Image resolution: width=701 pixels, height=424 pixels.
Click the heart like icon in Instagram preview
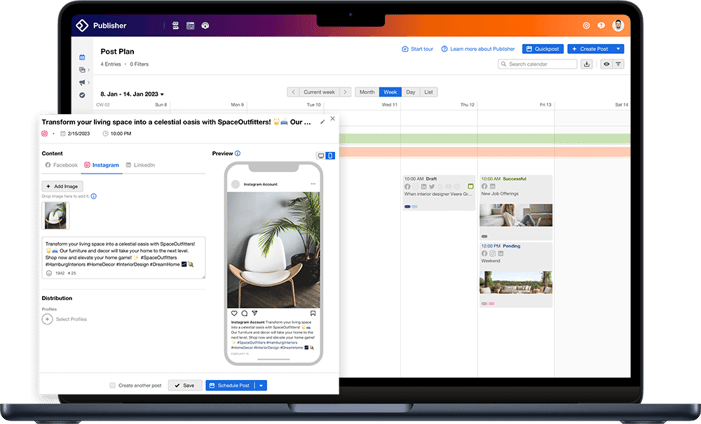[234, 313]
